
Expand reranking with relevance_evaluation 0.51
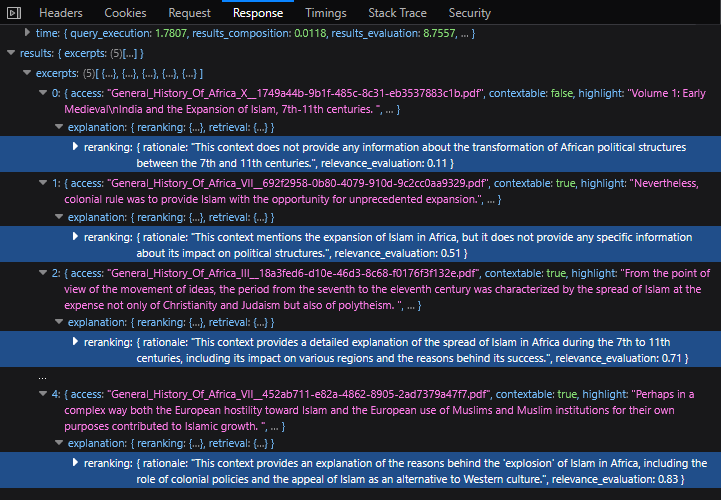click(75, 237)
